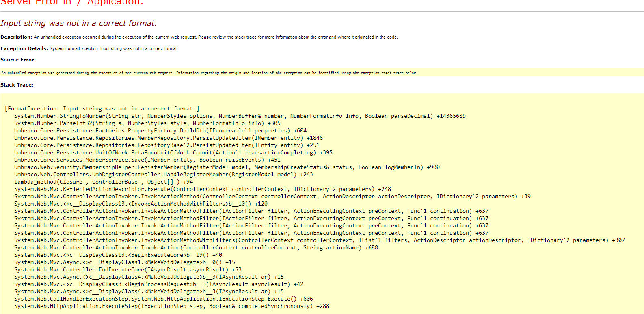Click the 'Exception Details:' label

click(24, 48)
